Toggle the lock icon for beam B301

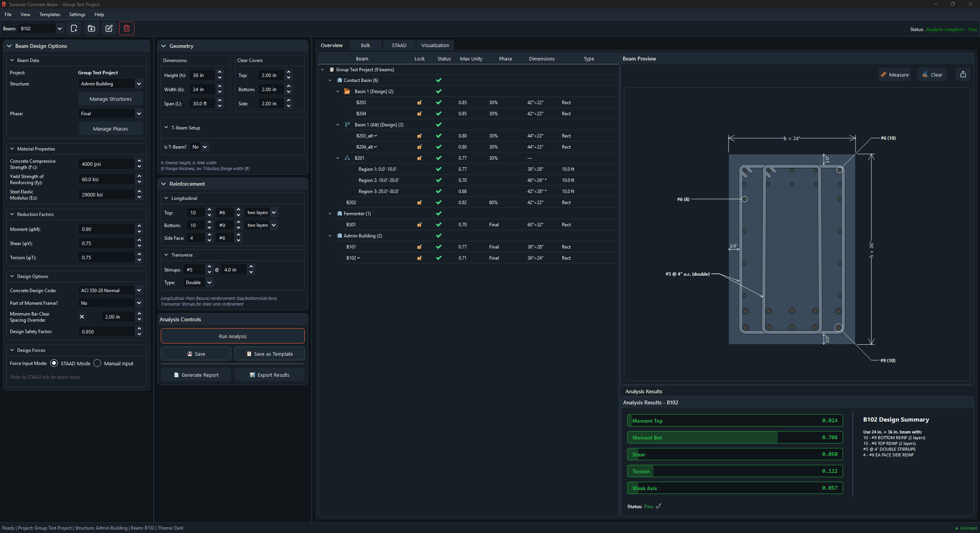pyautogui.click(x=420, y=225)
